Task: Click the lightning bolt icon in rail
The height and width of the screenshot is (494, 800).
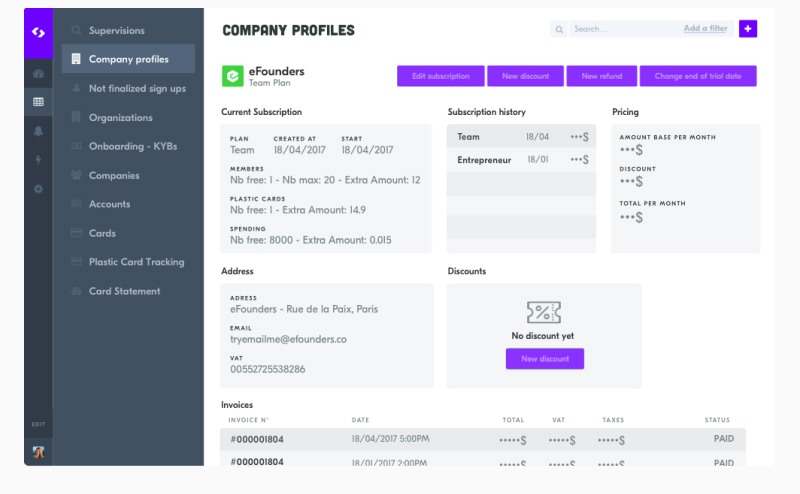Action: point(38,160)
